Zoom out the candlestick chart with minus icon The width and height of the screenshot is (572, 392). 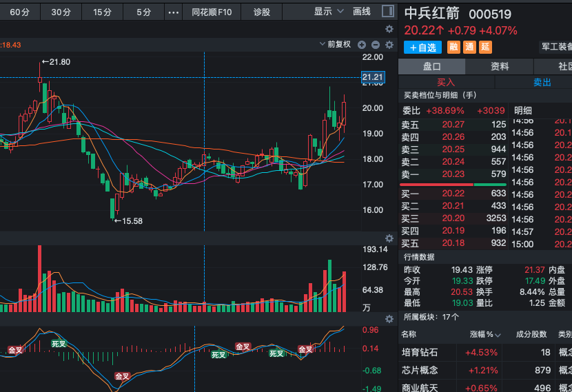(x=376, y=45)
